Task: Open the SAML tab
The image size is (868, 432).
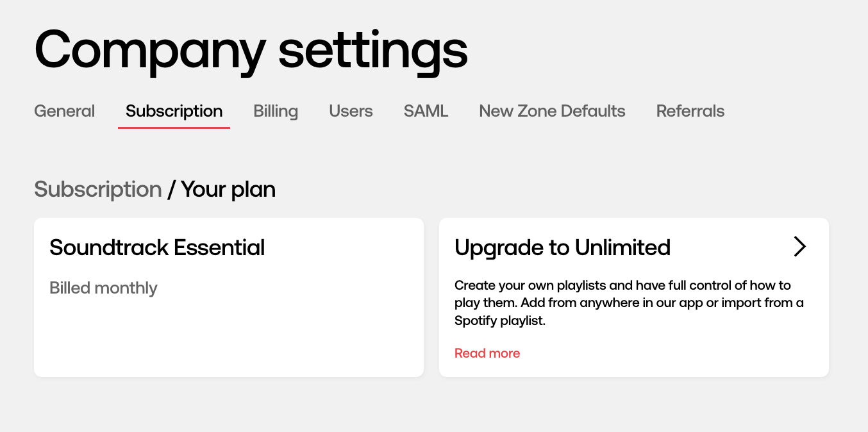Action: (x=426, y=111)
